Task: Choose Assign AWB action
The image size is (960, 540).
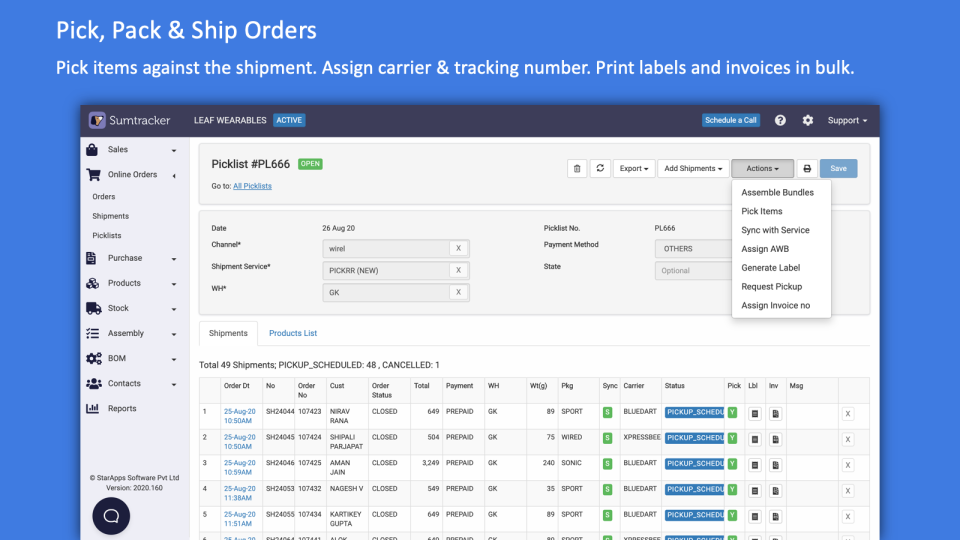Action: click(765, 249)
